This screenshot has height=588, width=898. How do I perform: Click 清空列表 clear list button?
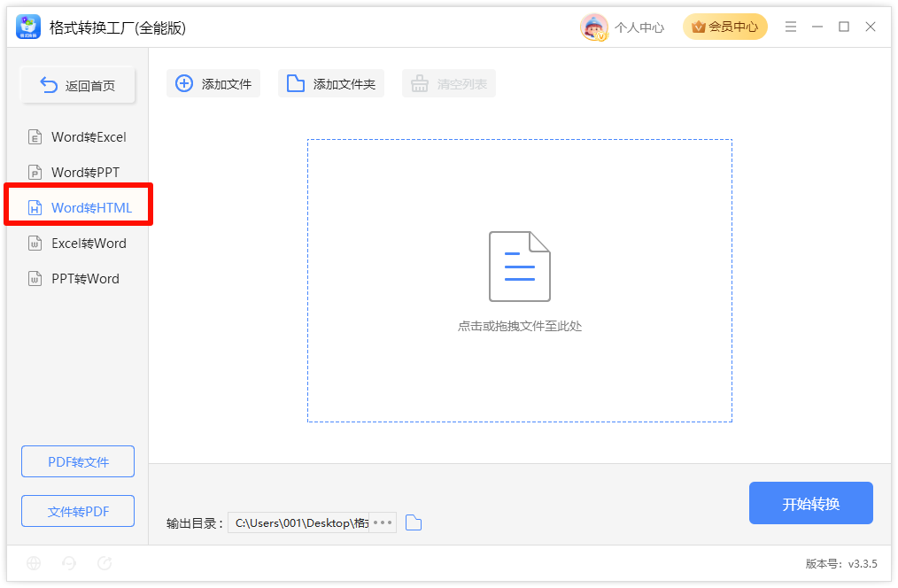449,83
